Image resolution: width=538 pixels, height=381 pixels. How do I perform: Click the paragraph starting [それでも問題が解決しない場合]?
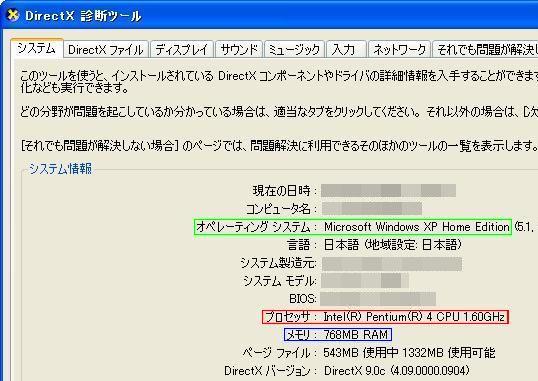279,146
